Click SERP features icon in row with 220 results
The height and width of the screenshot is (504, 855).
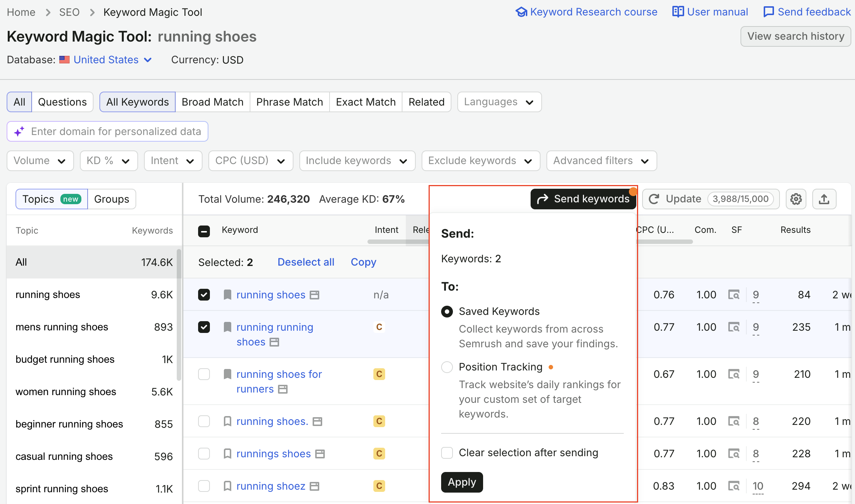pos(734,421)
